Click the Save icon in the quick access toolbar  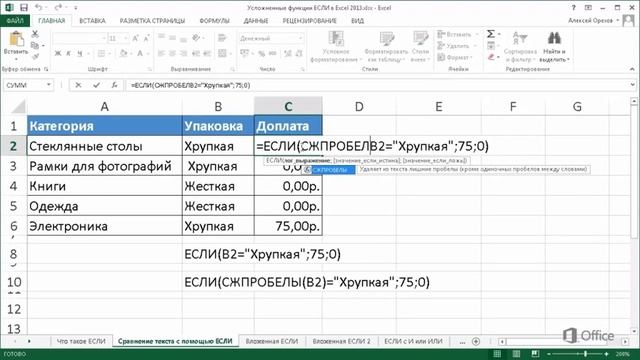pyautogui.click(x=24, y=7)
